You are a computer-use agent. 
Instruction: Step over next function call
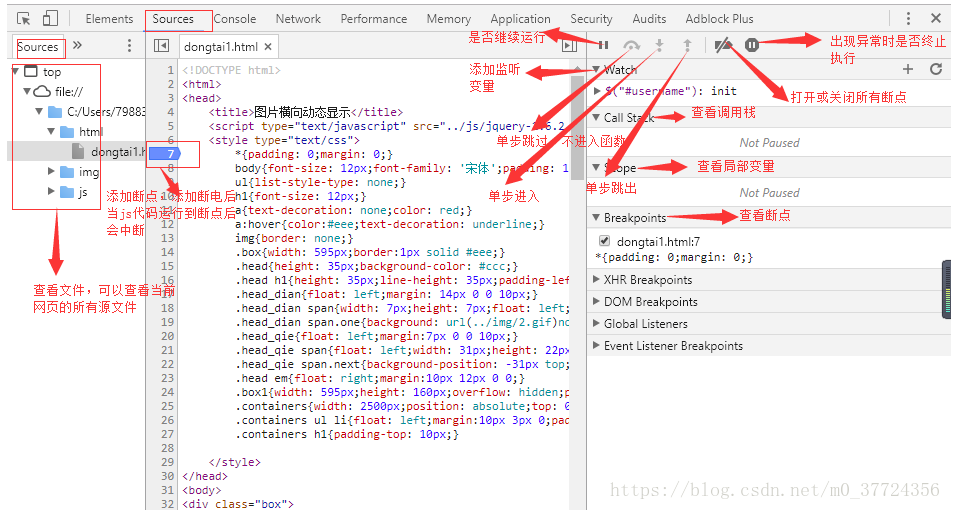[632, 45]
